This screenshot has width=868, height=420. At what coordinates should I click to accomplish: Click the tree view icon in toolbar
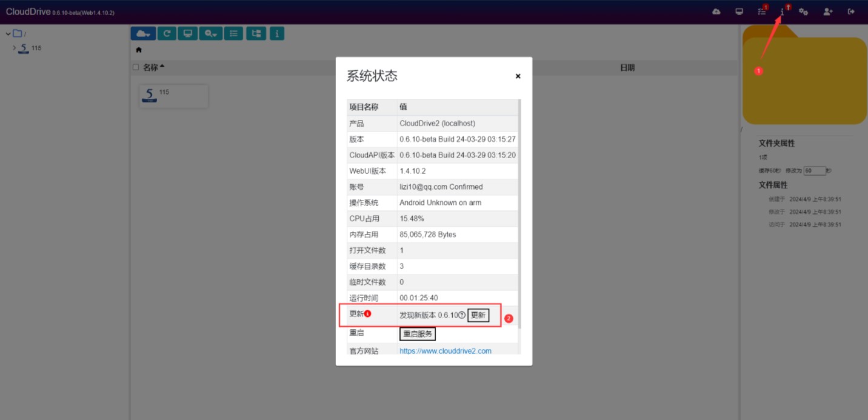[256, 33]
